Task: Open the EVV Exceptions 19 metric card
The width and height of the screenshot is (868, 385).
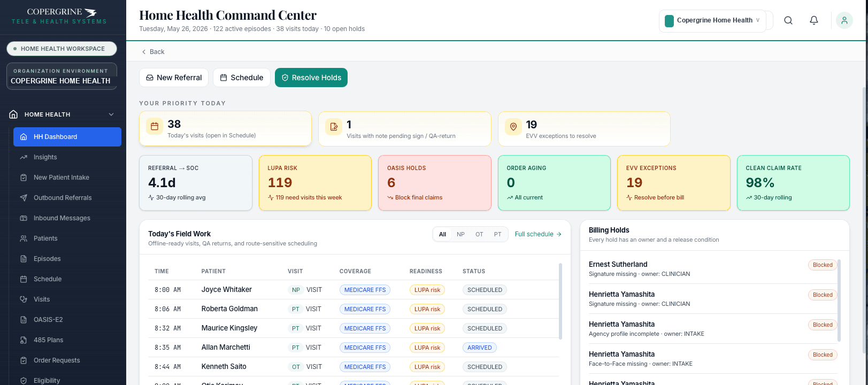Action: point(674,183)
